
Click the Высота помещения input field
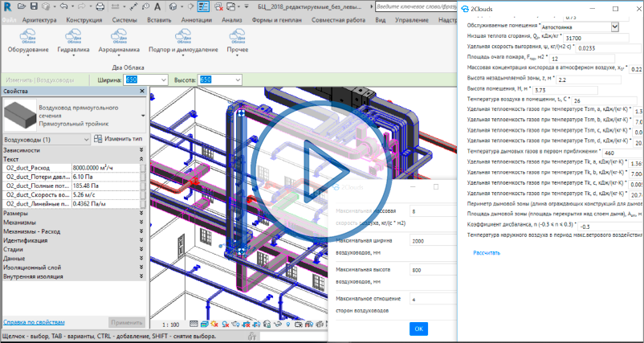(565, 91)
